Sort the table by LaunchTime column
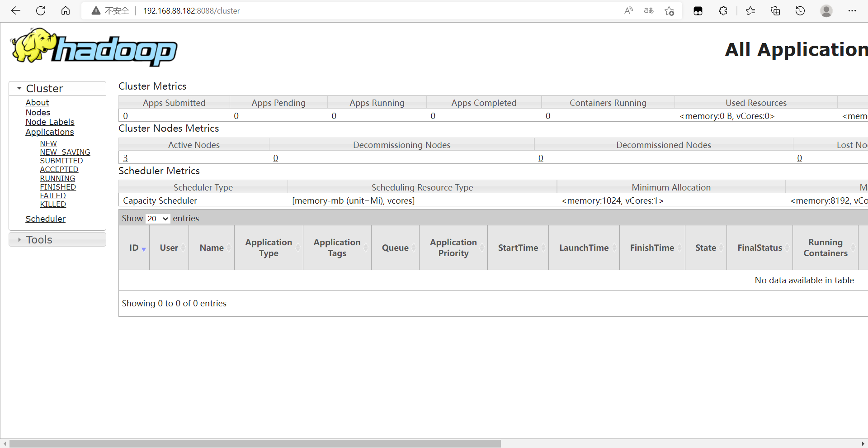The height and width of the screenshot is (448, 868). coord(584,248)
